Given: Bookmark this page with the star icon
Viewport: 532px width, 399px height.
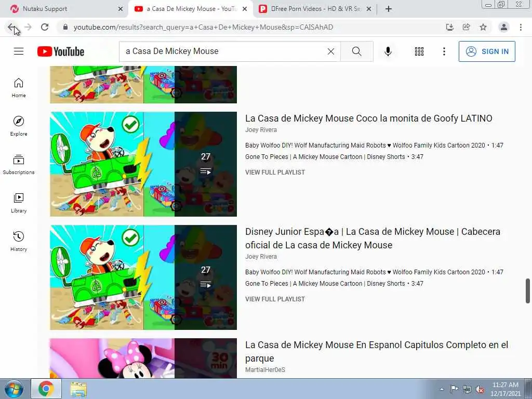Looking at the screenshot, I should coord(483,27).
